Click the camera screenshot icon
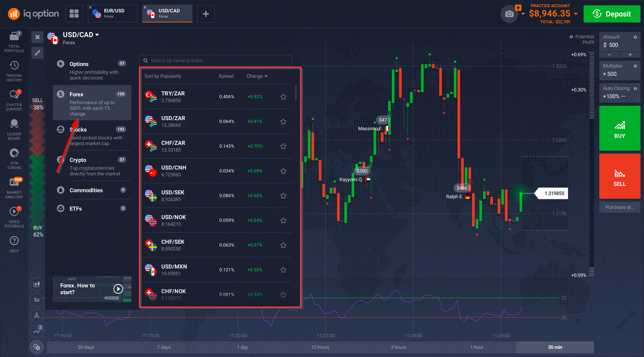 click(509, 14)
